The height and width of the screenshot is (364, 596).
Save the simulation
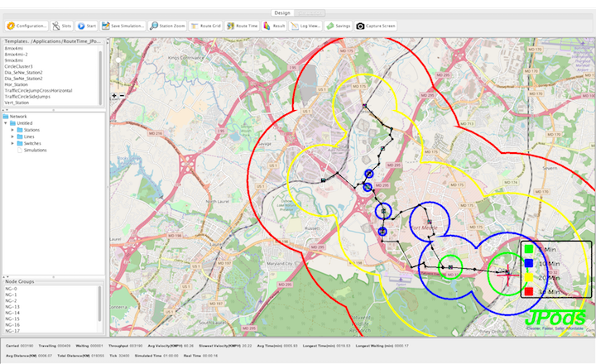(x=124, y=26)
